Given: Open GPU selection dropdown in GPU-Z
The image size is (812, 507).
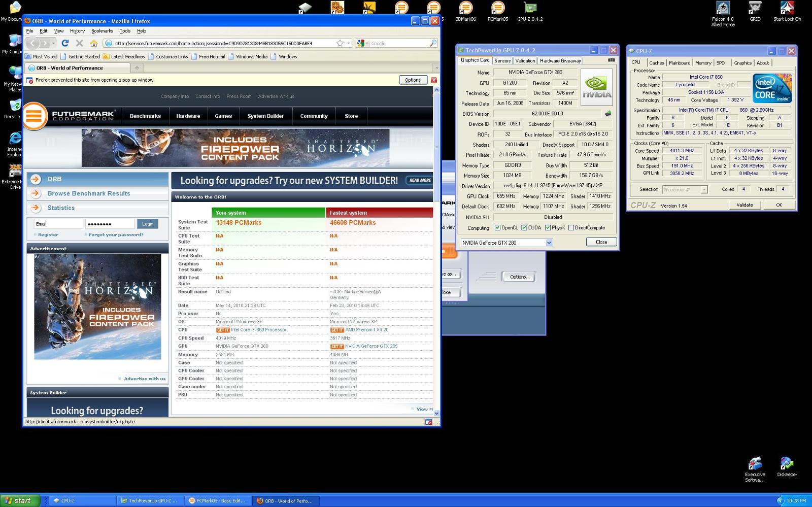Looking at the screenshot, I should 549,243.
